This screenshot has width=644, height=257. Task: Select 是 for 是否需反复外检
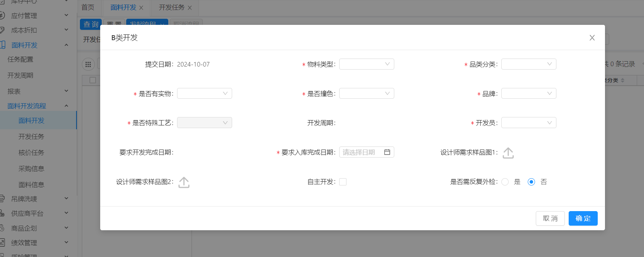[505, 182]
